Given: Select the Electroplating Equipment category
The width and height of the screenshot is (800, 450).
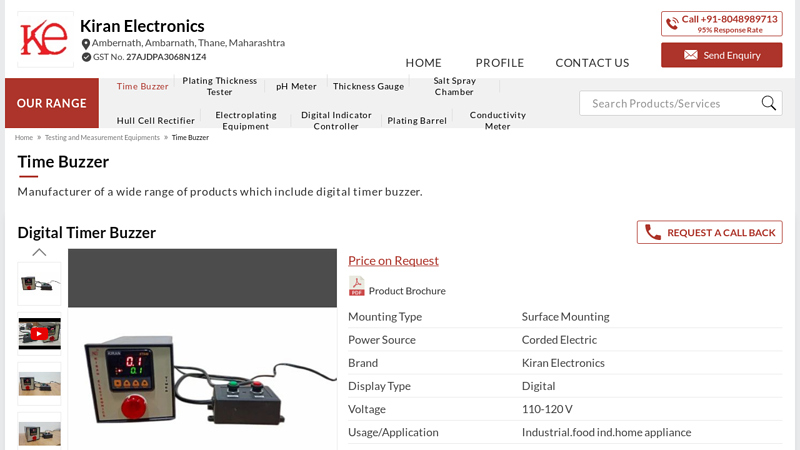Looking at the screenshot, I should (x=245, y=120).
